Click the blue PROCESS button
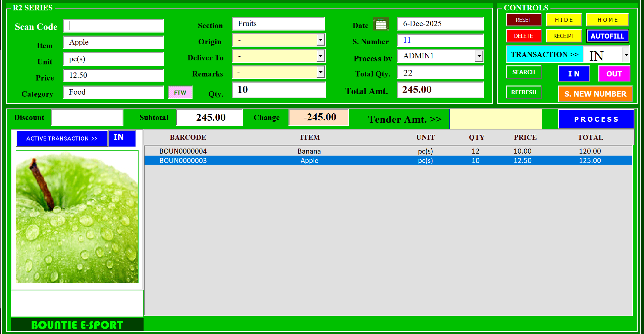644x334 pixels. tap(596, 119)
